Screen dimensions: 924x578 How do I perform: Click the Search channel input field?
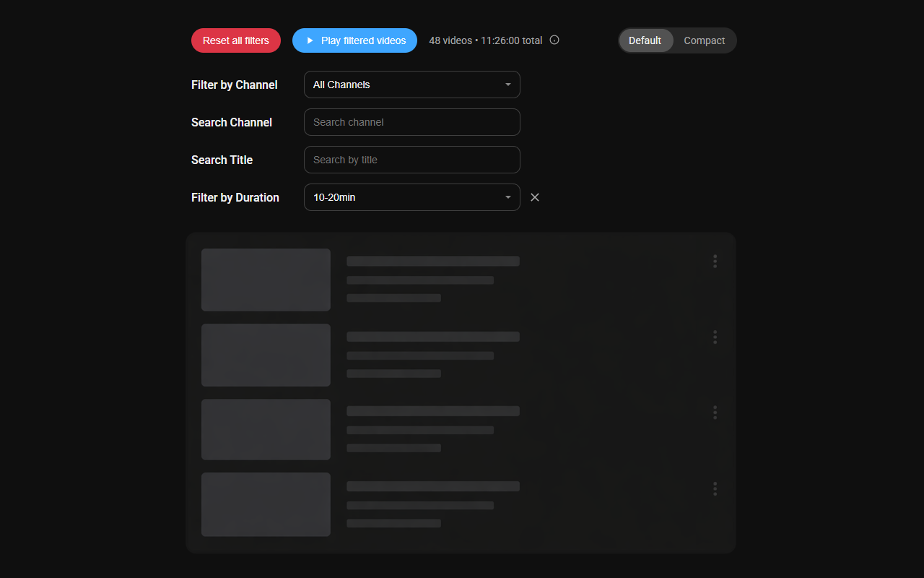click(x=411, y=122)
